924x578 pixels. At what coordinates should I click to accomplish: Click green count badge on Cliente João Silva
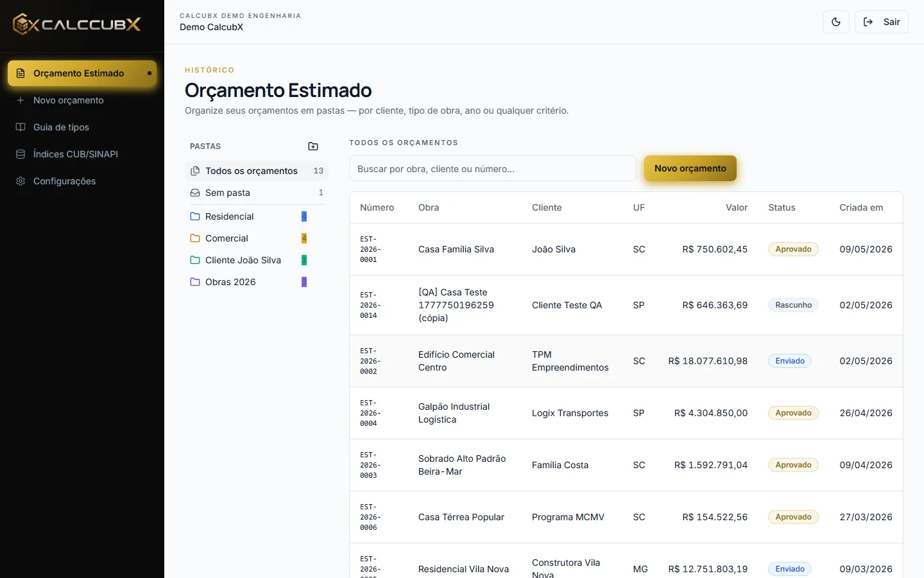304,260
